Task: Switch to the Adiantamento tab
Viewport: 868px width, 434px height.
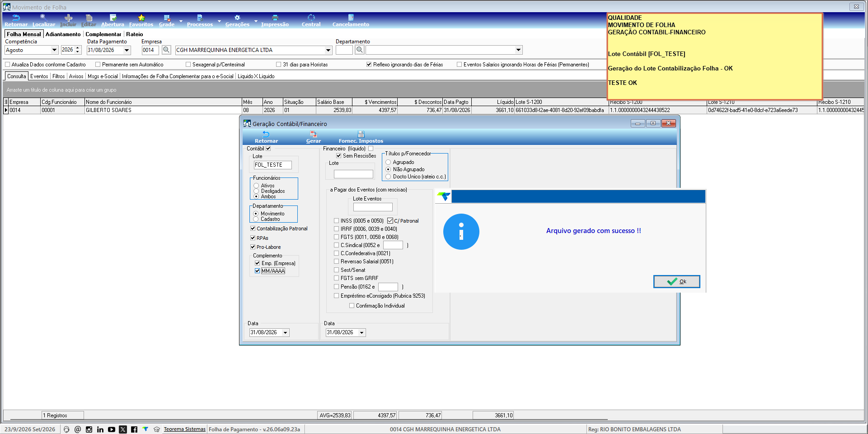Action: [63, 34]
